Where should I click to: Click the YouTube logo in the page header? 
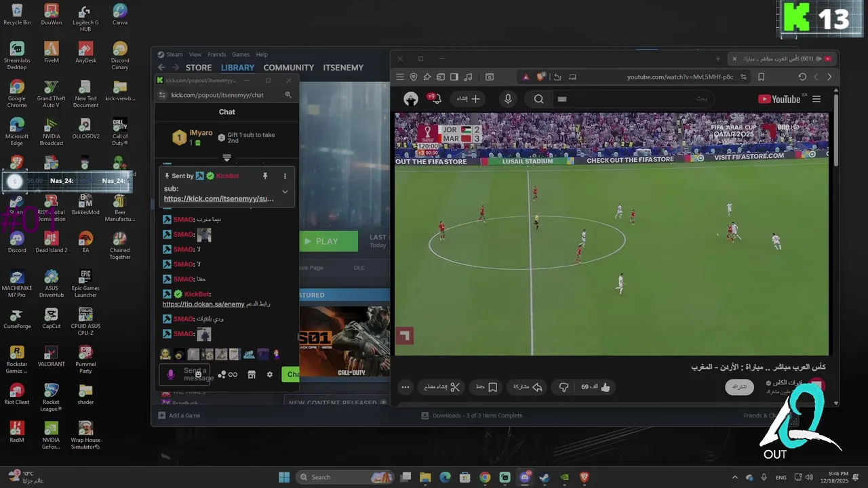pyautogui.click(x=779, y=99)
